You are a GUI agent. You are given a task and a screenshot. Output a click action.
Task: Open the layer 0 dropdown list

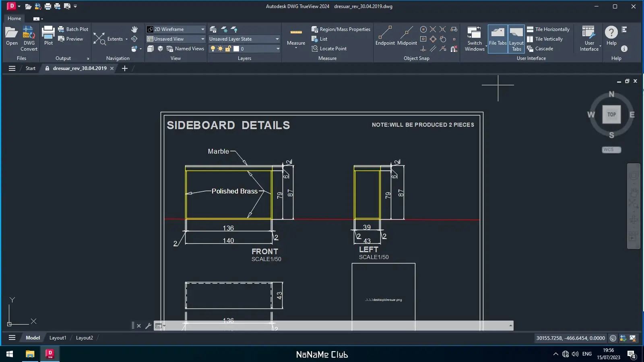tap(277, 49)
